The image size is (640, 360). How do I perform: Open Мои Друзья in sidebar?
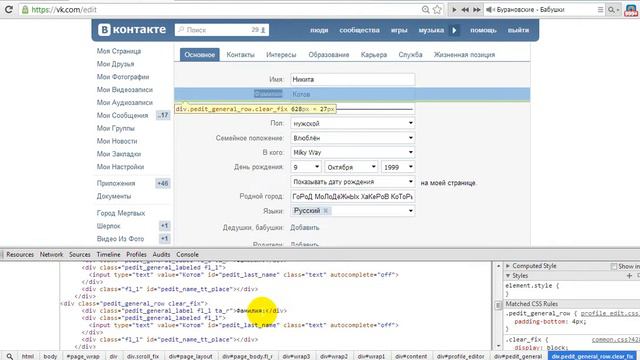coord(116,64)
